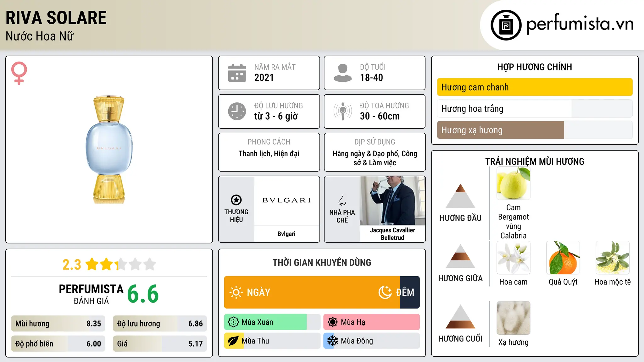
Task: Click the star rating next to 2.3
Action: coord(121,264)
